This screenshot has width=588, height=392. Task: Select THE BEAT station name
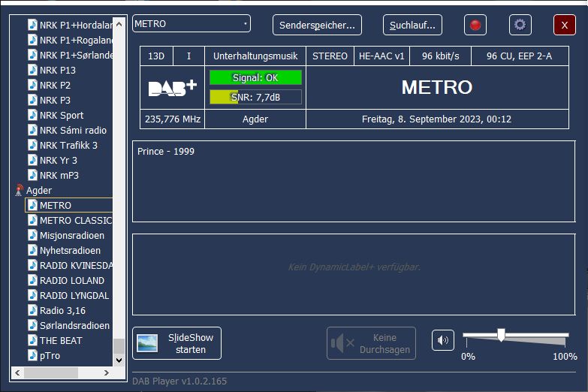[x=61, y=341]
